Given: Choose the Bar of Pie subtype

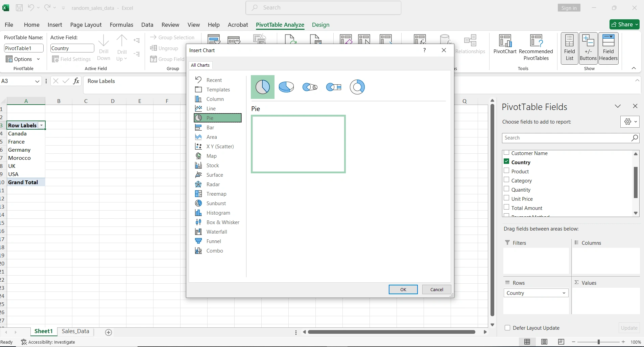Looking at the screenshot, I should point(334,87).
